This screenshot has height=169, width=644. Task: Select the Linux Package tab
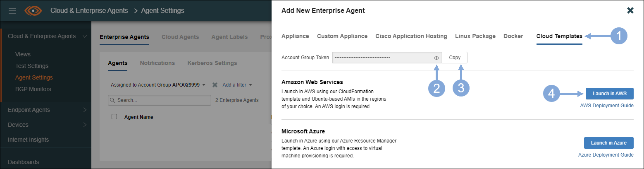[475, 36]
